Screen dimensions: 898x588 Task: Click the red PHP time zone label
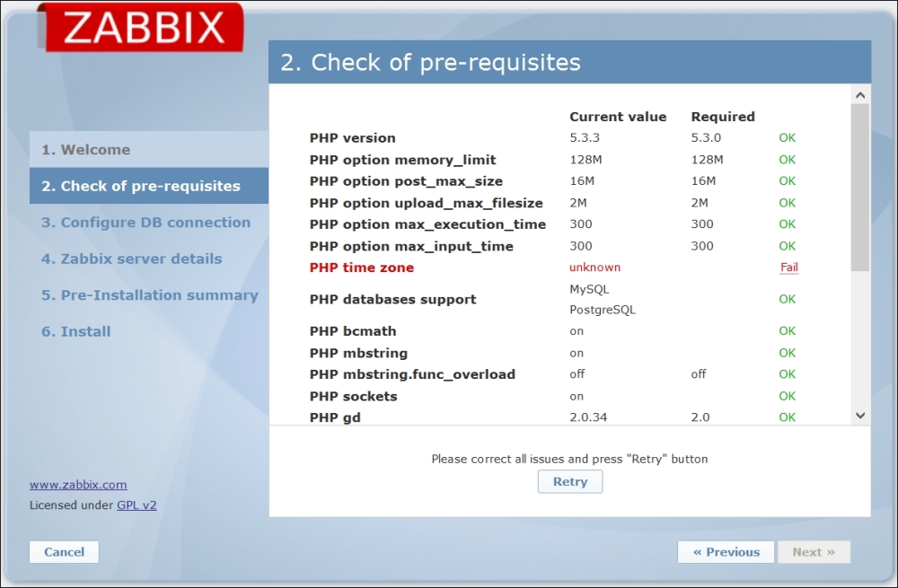coord(361,268)
